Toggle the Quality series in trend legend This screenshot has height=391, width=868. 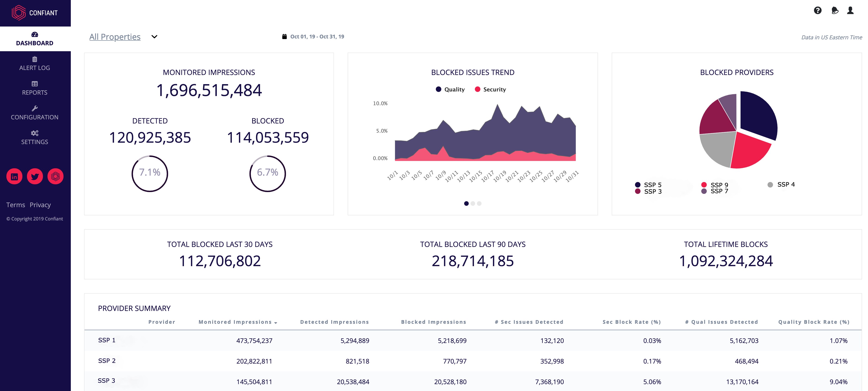click(450, 89)
